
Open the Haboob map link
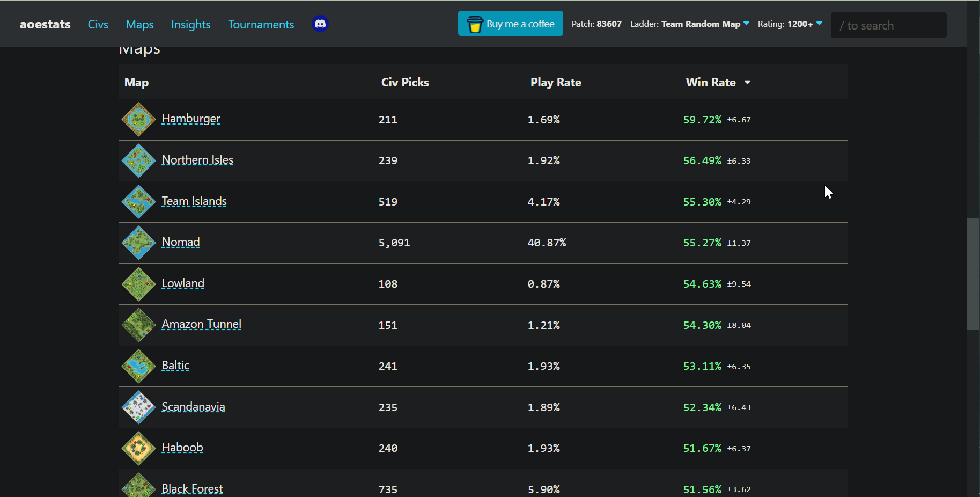click(182, 448)
